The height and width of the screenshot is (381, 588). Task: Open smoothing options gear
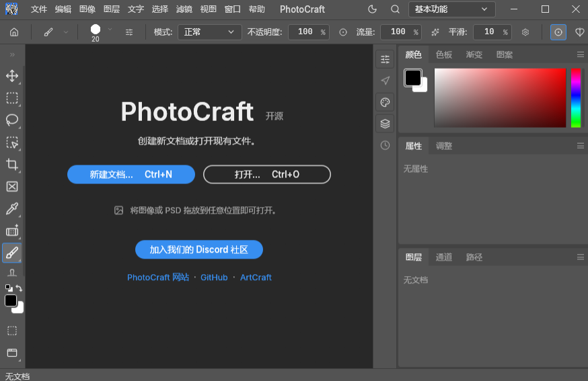click(x=525, y=32)
